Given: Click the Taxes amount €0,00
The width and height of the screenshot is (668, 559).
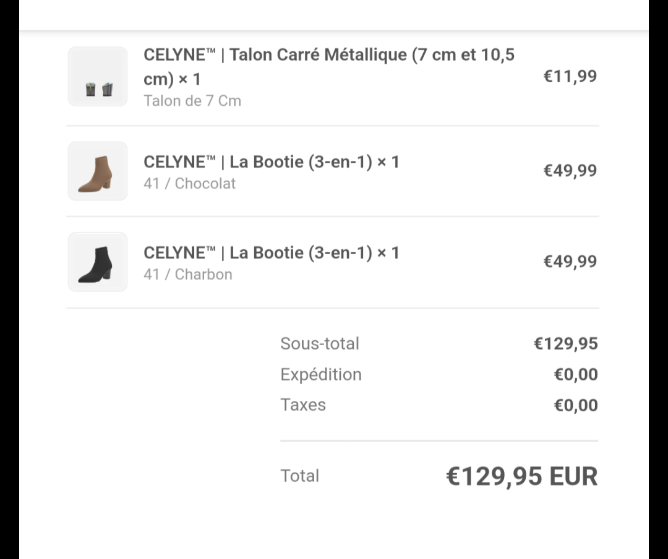Looking at the screenshot, I should [x=576, y=405].
